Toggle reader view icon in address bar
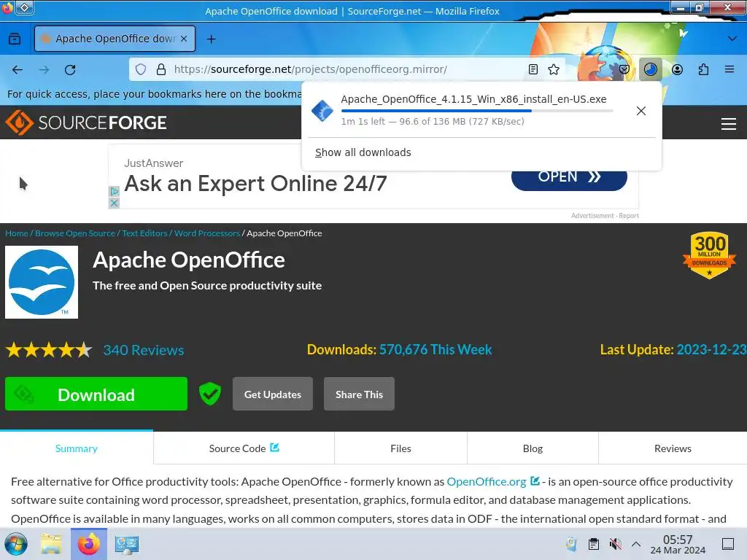This screenshot has height=560, width=747. pyautogui.click(x=533, y=69)
